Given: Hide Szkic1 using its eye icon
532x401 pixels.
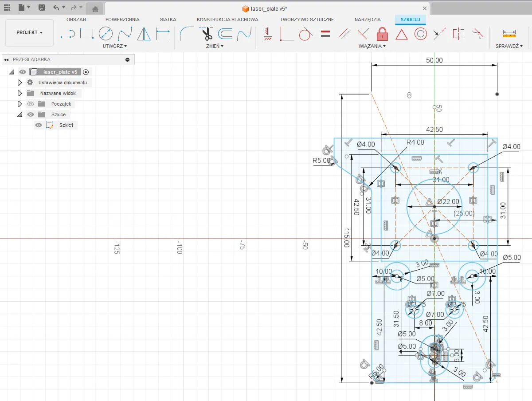Looking at the screenshot, I should pyautogui.click(x=39, y=126).
